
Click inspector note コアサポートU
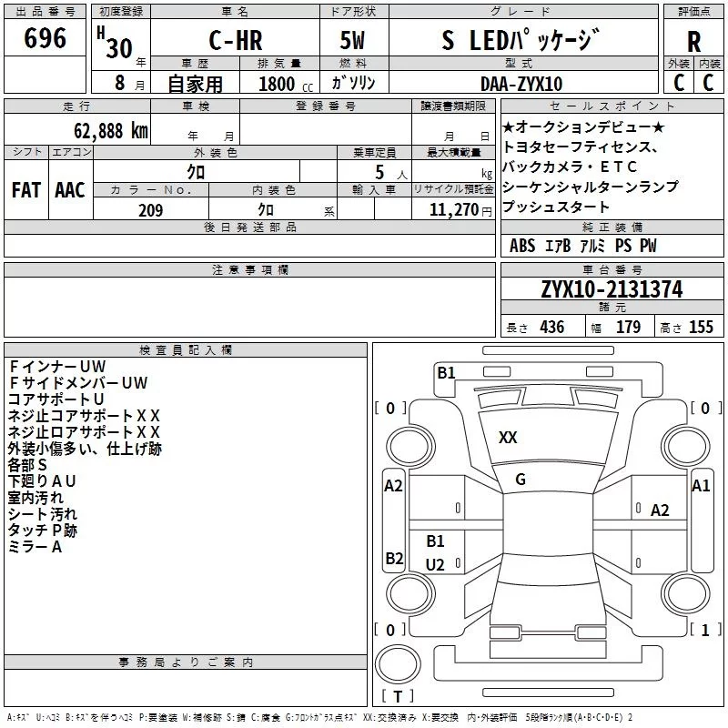[x=56, y=399]
